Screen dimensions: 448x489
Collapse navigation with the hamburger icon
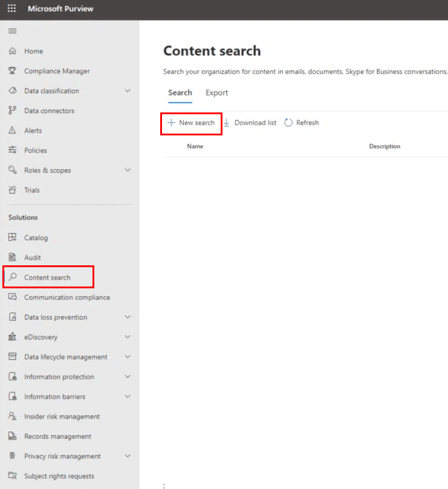tap(12, 31)
